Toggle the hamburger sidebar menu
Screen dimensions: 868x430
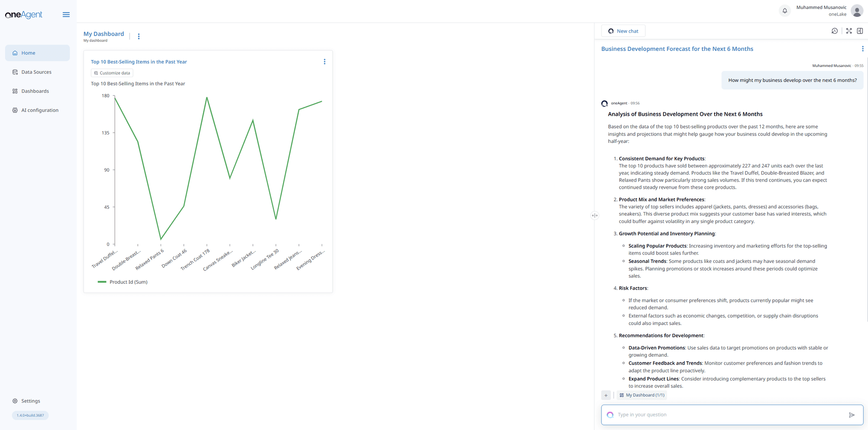[66, 14]
